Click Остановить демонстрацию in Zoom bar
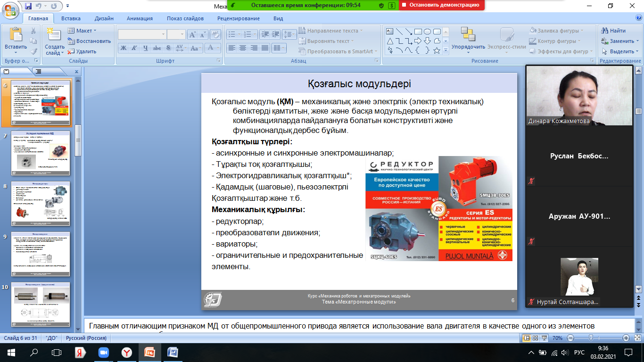The image size is (644, 362). tap(441, 5)
